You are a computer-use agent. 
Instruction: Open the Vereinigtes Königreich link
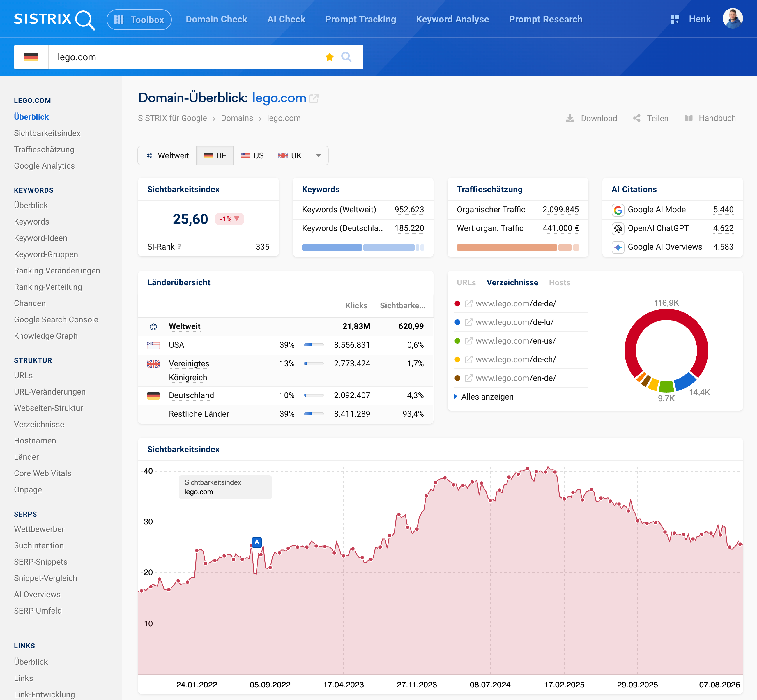[x=189, y=370]
